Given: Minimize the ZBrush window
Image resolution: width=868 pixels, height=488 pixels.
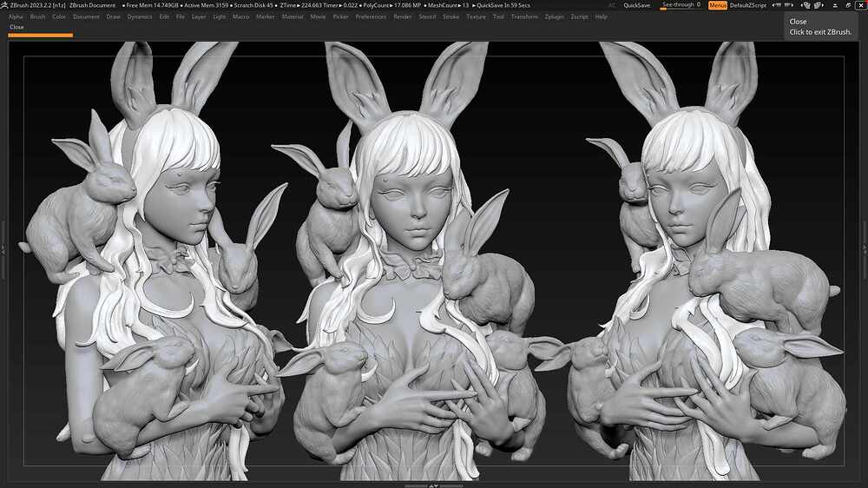Looking at the screenshot, I should [835, 5].
